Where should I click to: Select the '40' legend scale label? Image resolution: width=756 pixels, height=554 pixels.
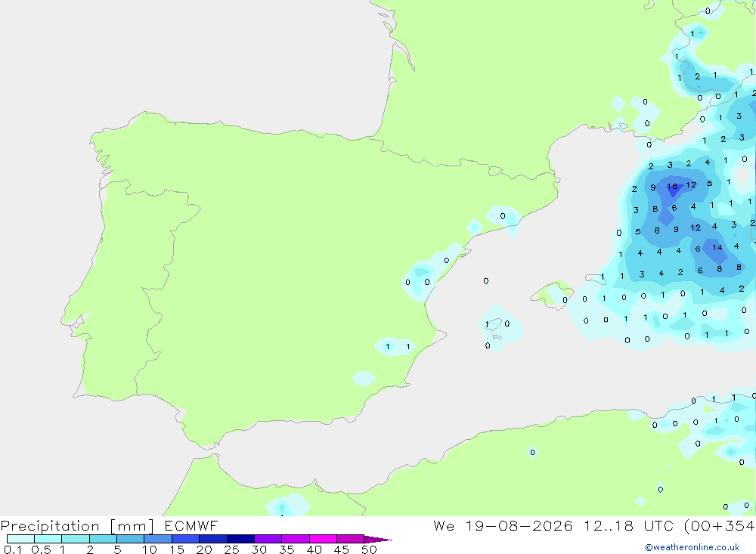314,549
